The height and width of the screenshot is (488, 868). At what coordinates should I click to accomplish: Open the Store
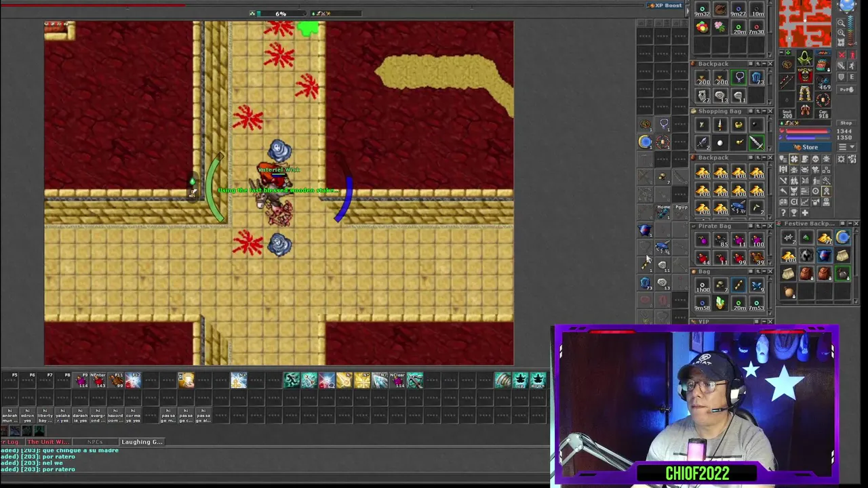click(805, 147)
